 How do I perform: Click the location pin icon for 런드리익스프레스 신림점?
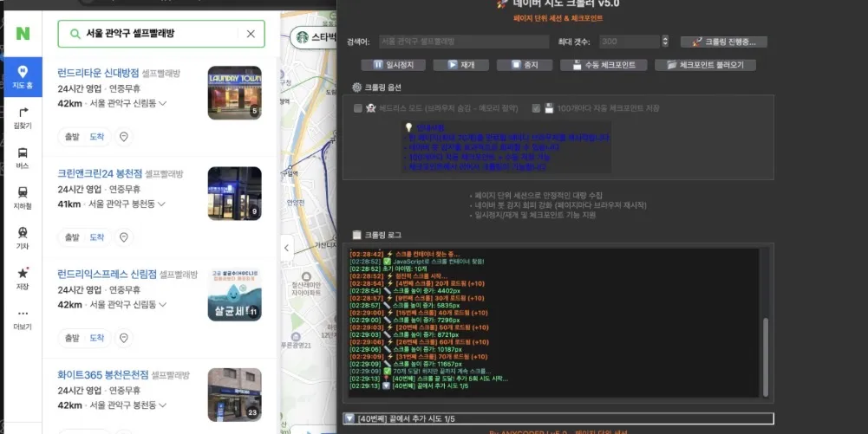124,338
